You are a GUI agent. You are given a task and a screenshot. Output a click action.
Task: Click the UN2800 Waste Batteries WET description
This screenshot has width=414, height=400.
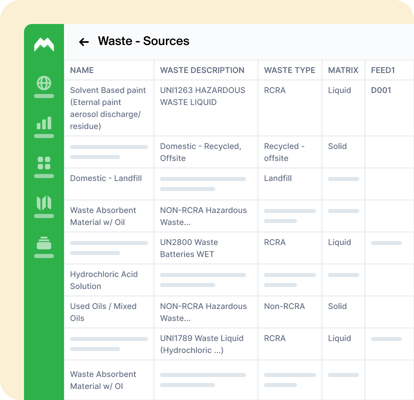[x=189, y=248]
